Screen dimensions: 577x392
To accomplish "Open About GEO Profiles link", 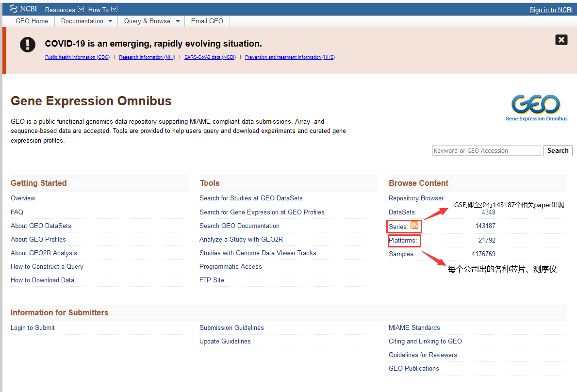I will (x=38, y=239).
